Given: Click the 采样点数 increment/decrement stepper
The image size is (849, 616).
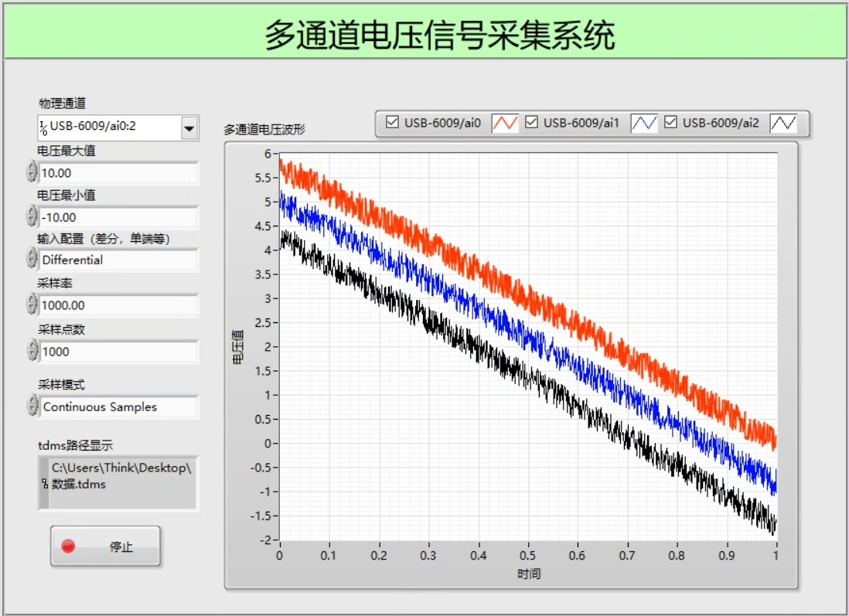Looking at the screenshot, I should tap(32, 350).
